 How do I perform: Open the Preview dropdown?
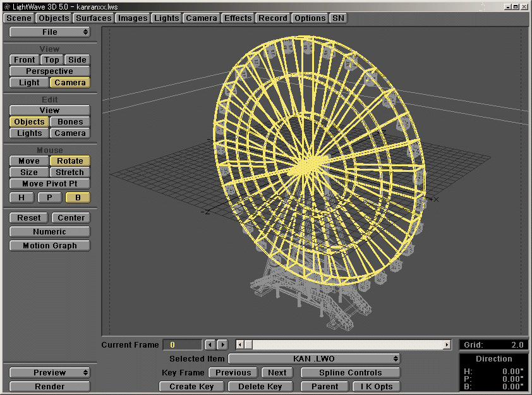pos(49,372)
